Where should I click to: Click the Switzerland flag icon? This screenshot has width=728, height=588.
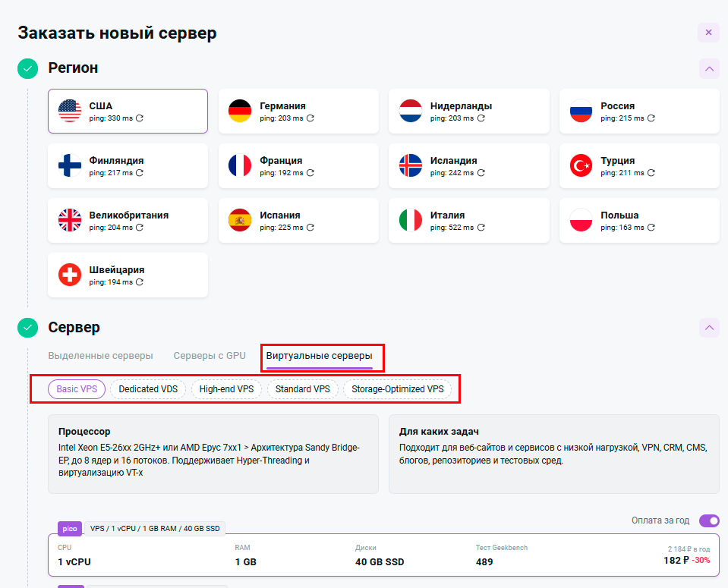point(70,275)
